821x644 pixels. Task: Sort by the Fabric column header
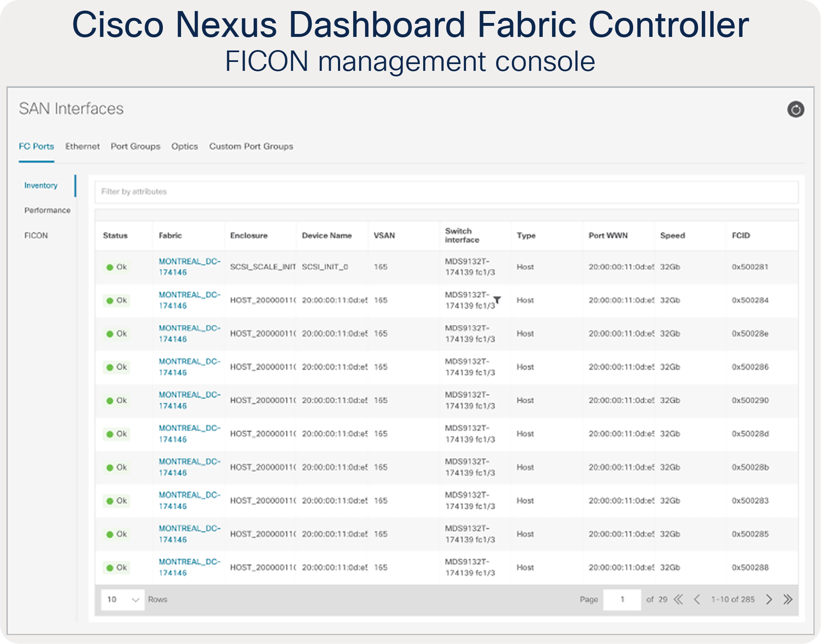pos(170,235)
